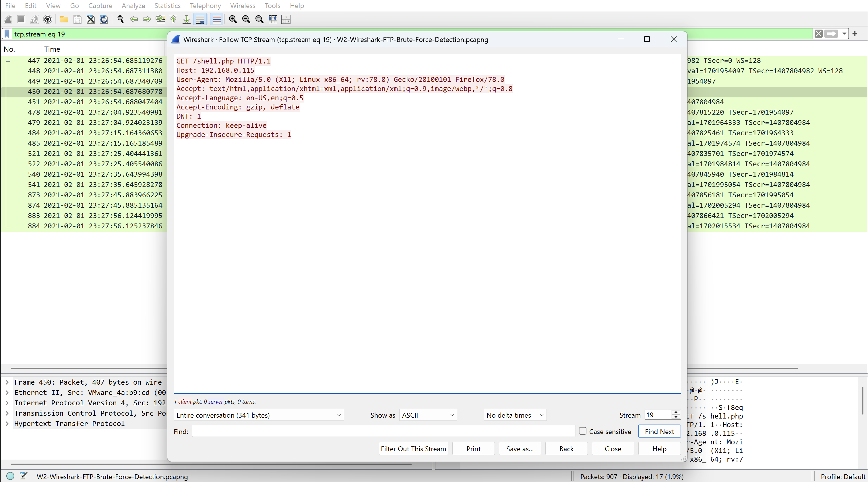Image resolution: width=868 pixels, height=482 pixels.
Task: Expand Transmission Control Protocol row
Action: pos(7,413)
